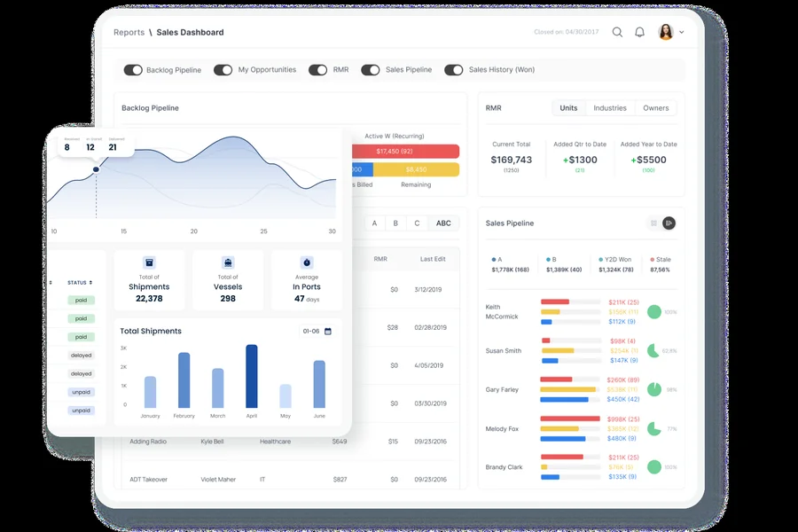Image resolution: width=798 pixels, height=532 pixels.
Task: Open the calendar icon next to 01-06
Action: coord(326,330)
